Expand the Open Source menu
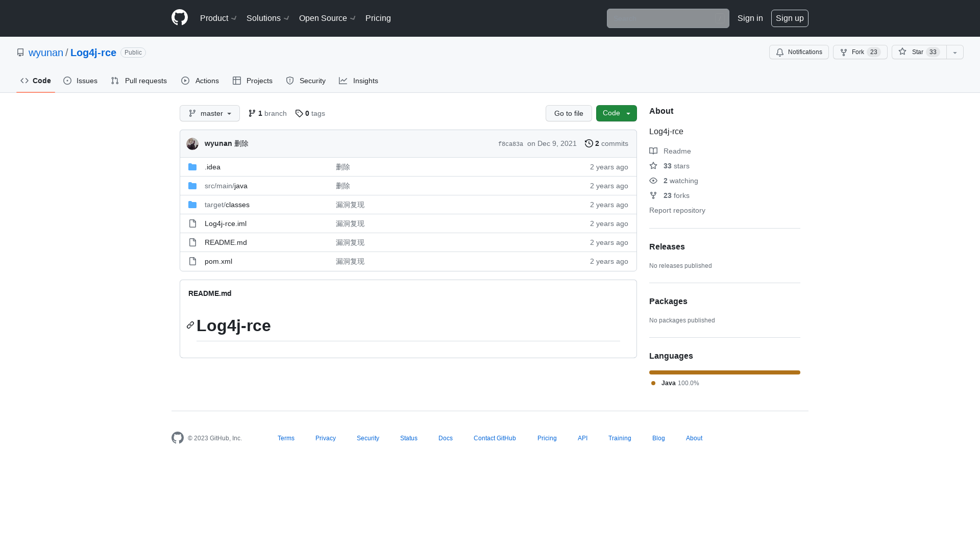980x551 pixels. 328,18
